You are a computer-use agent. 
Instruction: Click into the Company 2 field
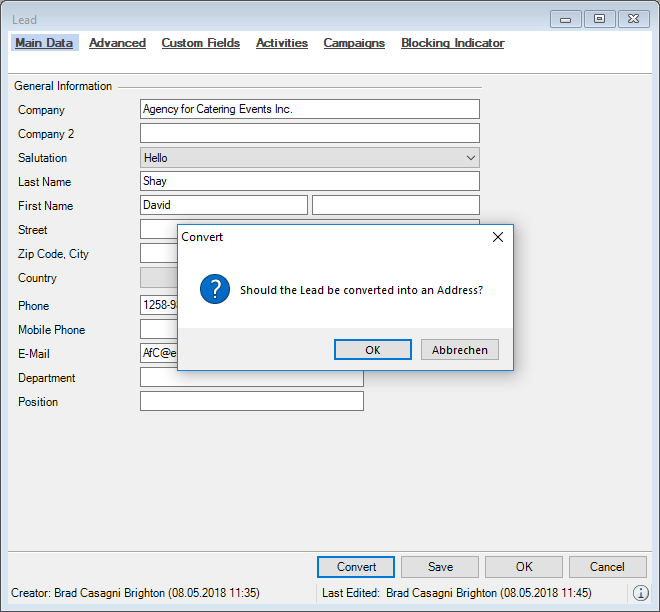309,134
